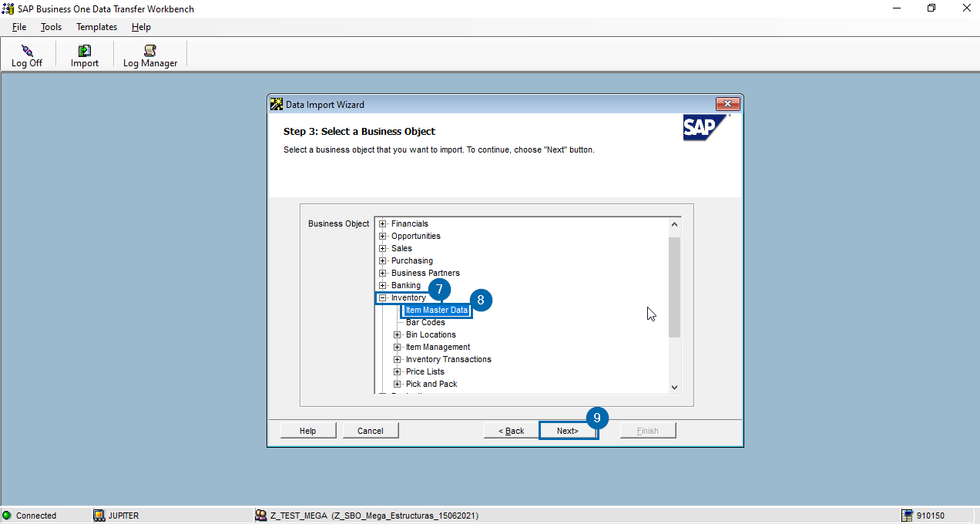Image resolution: width=980 pixels, height=524 pixels.
Task: Select the Item Management tree label
Action: click(x=438, y=347)
